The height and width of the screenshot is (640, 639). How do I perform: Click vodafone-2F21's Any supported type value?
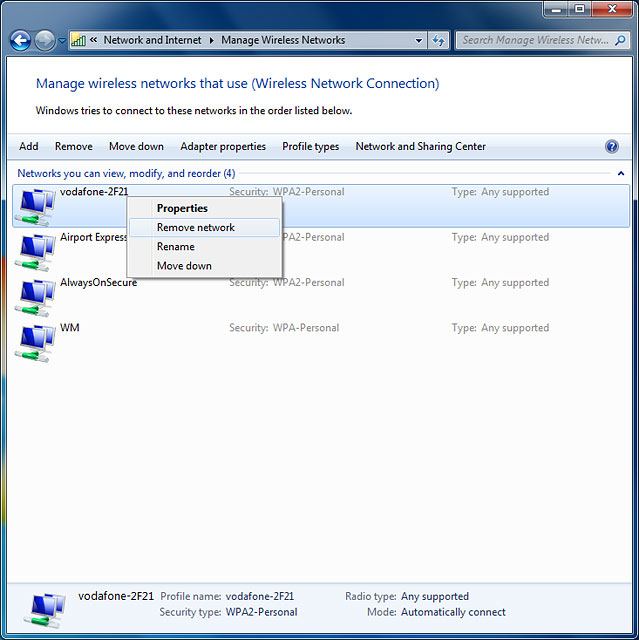(515, 192)
